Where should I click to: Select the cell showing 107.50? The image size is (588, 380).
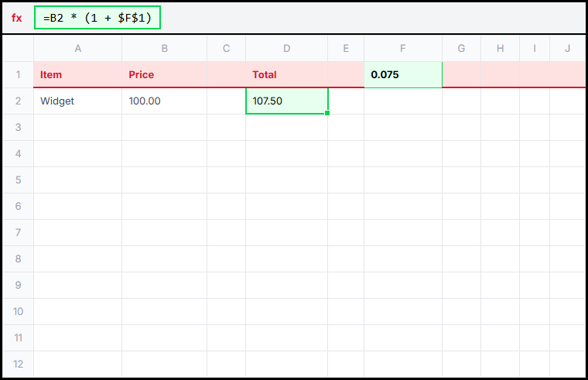coord(286,101)
